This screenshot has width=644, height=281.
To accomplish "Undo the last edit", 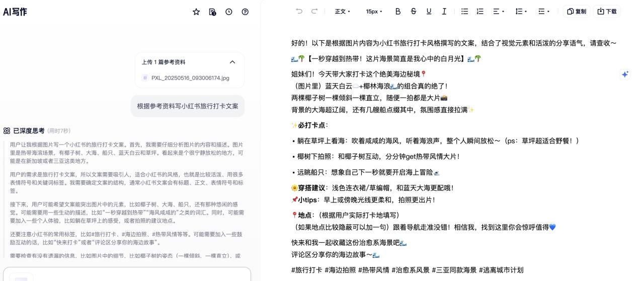I will pyautogui.click(x=299, y=11).
